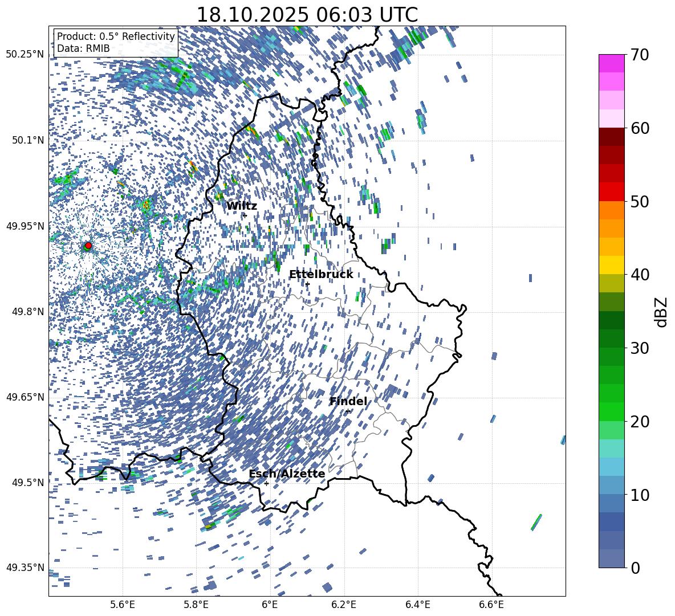Image resolution: width=675 pixels, height=616 pixels.
Task: Pick the orange colorbar segment below 50
Action: tap(611, 210)
